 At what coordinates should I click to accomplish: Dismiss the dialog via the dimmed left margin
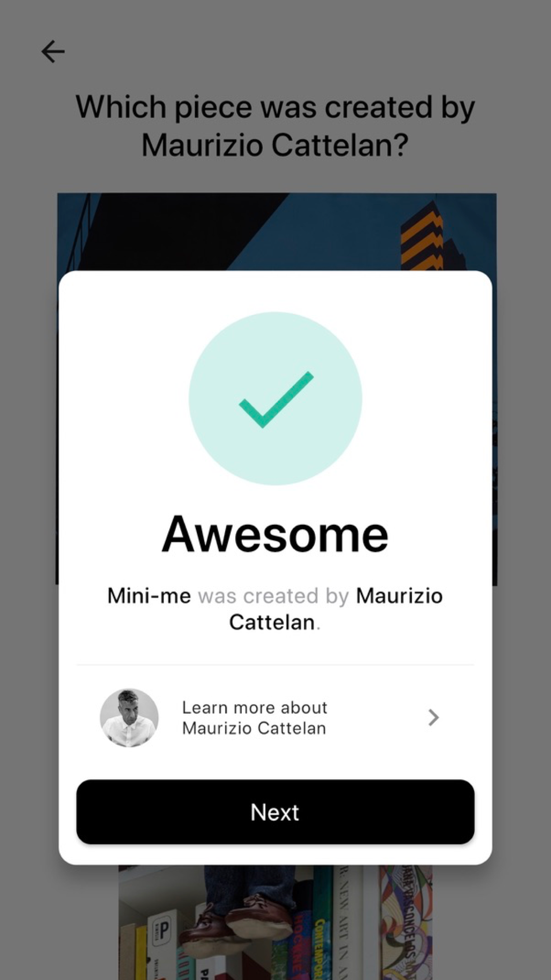28,510
